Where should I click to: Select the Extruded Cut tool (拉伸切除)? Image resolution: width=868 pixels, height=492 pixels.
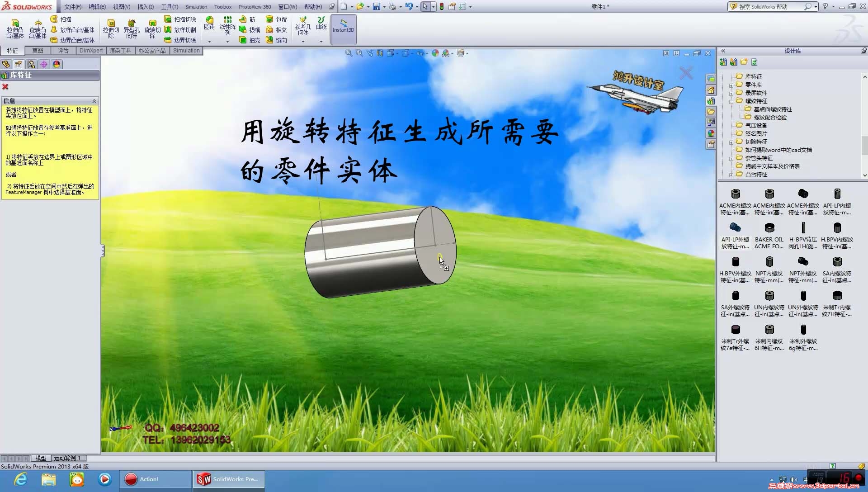pyautogui.click(x=111, y=29)
